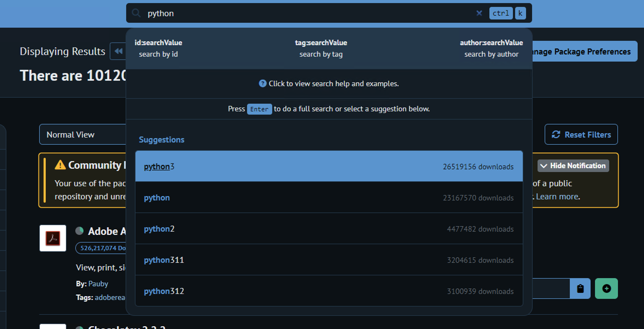Click the Adobe Acrobat package thumbnail
This screenshot has height=329, width=644.
click(x=53, y=238)
